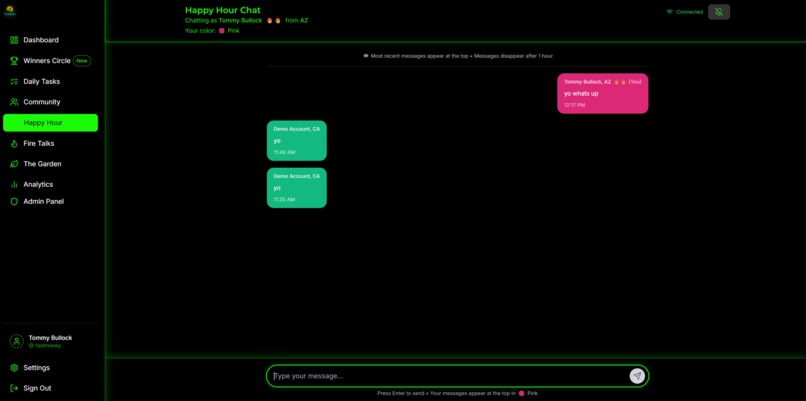Image resolution: width=806 pixels, height=401 pixels.
Task: Click the send message paper plane button
Action: point(637,376)
